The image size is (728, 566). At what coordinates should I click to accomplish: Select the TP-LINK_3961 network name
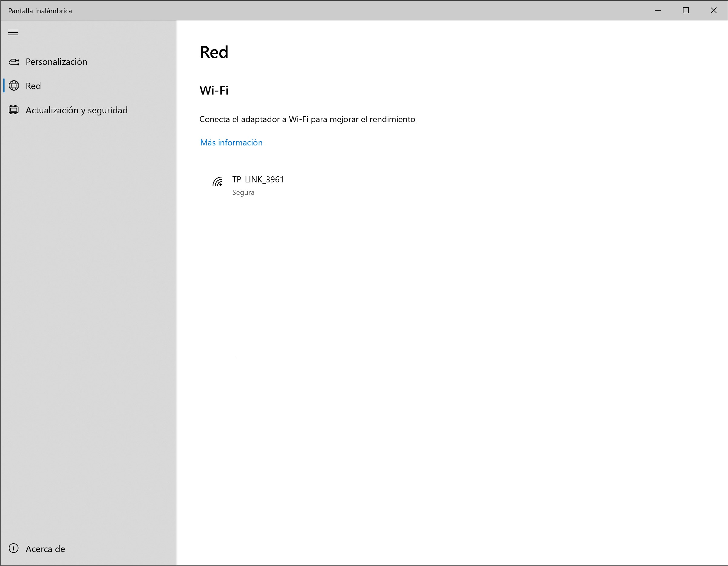click(x=258, y=179)
